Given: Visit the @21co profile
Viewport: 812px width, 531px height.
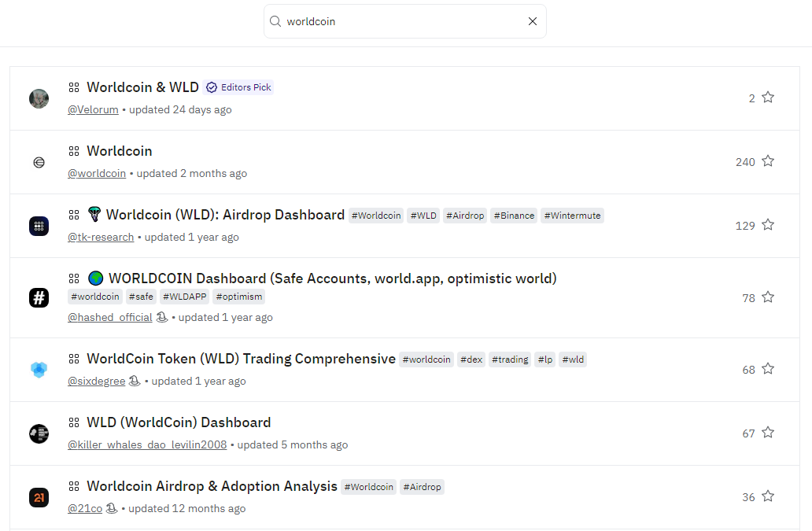Looking at the screenshot, I should (85, 508).
